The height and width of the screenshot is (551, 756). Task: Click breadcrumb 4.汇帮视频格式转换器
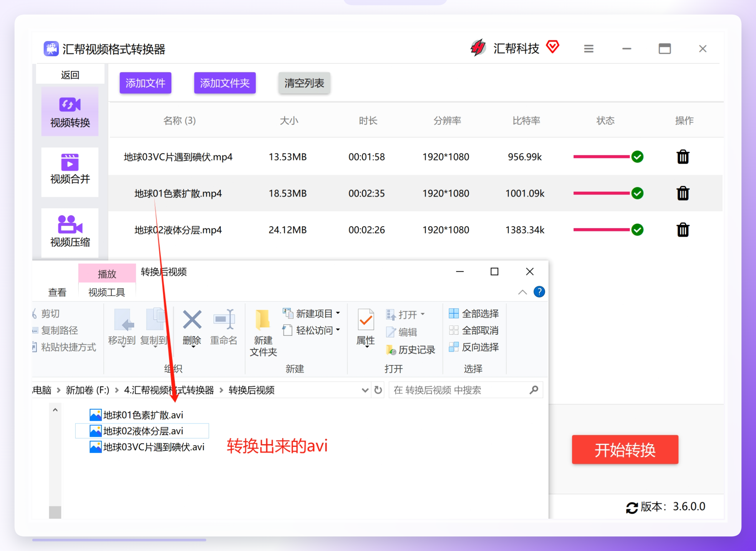tap(169, 390)
